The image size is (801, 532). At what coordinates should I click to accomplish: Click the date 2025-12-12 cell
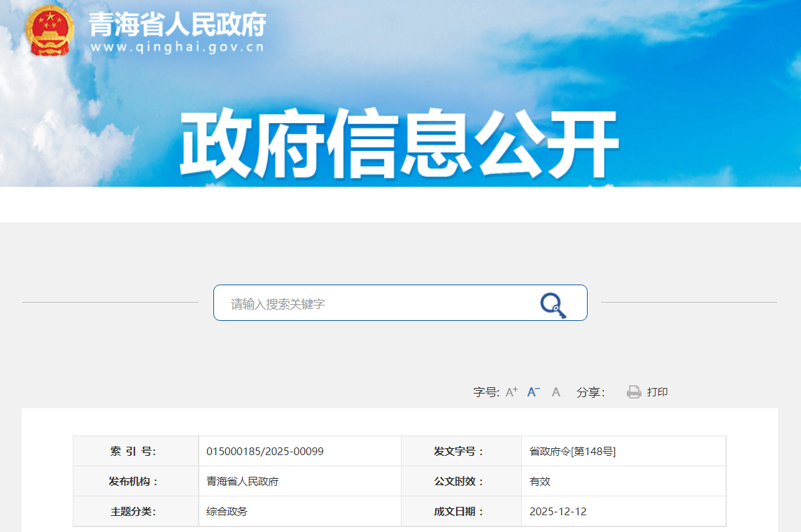[558, 512]
